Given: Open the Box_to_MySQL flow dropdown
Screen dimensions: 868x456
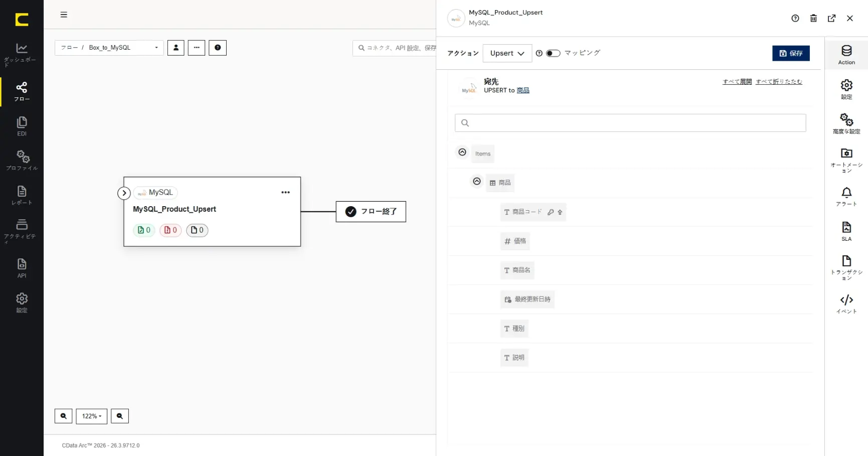Looking at the screenshot, I should [109, 48].
